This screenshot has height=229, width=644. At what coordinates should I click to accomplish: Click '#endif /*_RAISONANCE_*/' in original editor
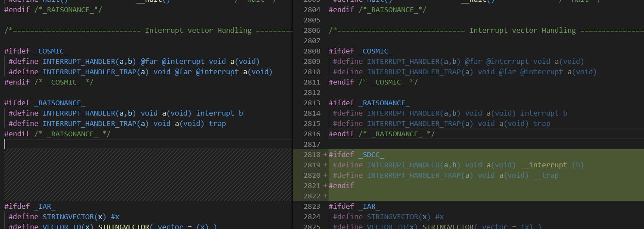pos(53,9)
